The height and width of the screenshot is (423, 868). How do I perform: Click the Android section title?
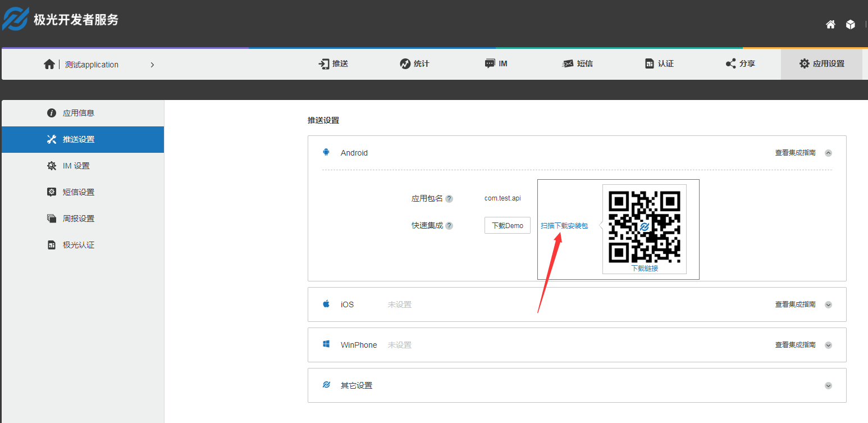click(354, 153)
